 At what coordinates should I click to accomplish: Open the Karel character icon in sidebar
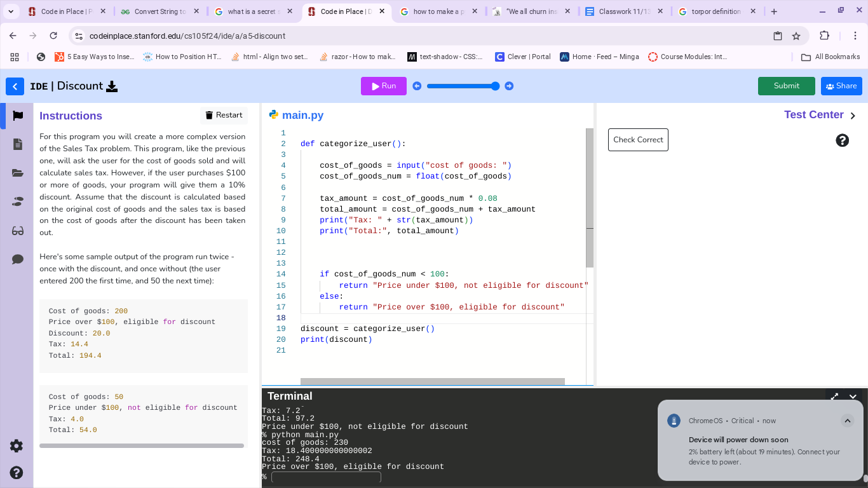17,201
